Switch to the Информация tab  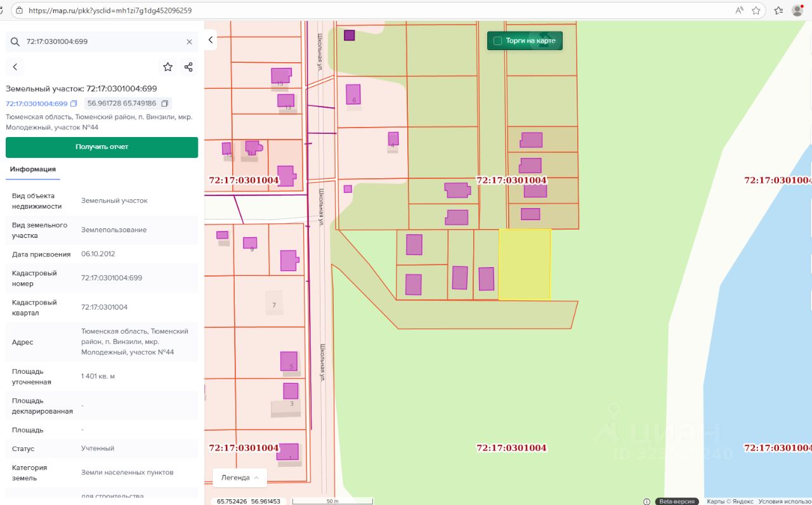click(33, 169)
